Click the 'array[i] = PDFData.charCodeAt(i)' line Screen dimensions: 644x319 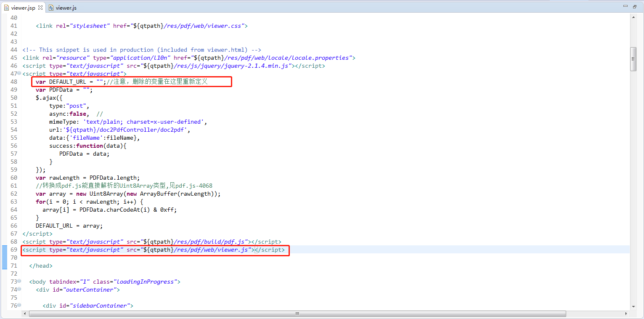click(x=110, y=210)
